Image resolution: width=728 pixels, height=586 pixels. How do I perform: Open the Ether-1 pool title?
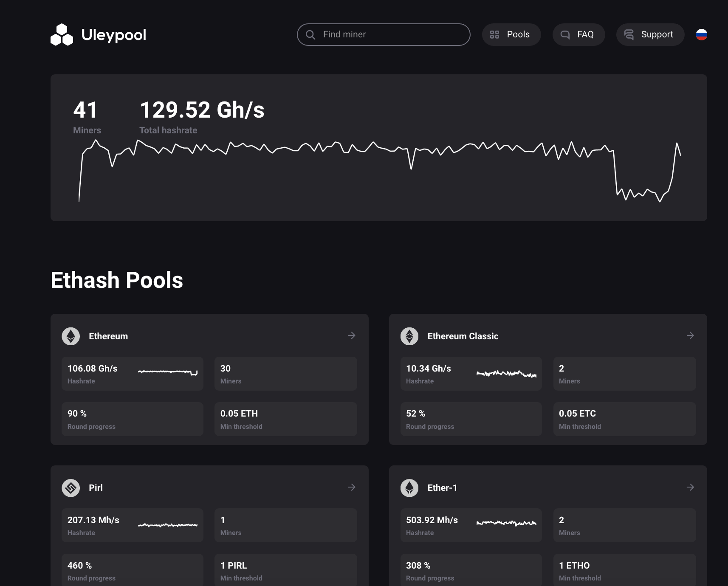[x=442, y=488]
